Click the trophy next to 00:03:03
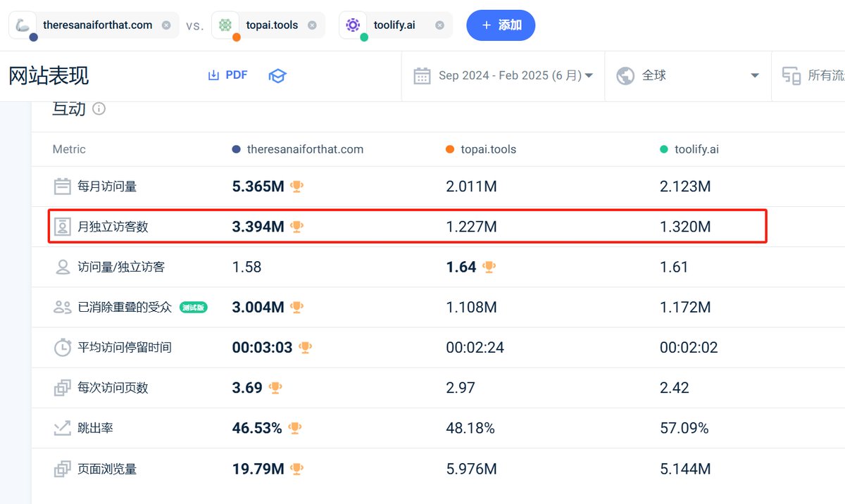The width and height of the screenshot is (845, 504). click(x=305, y=347)
